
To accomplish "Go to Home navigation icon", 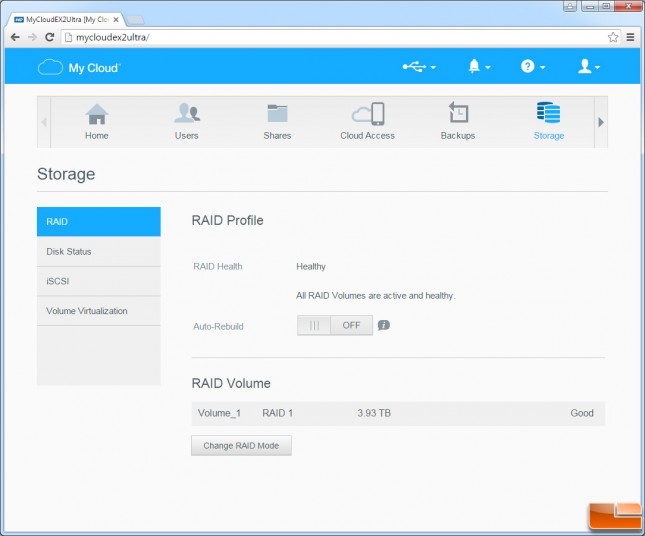I will tap(97, 121).
